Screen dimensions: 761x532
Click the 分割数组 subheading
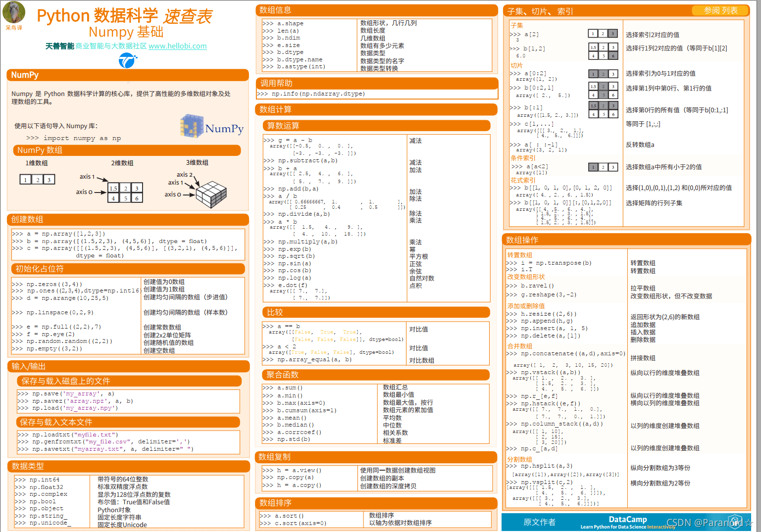coord(520,459)
